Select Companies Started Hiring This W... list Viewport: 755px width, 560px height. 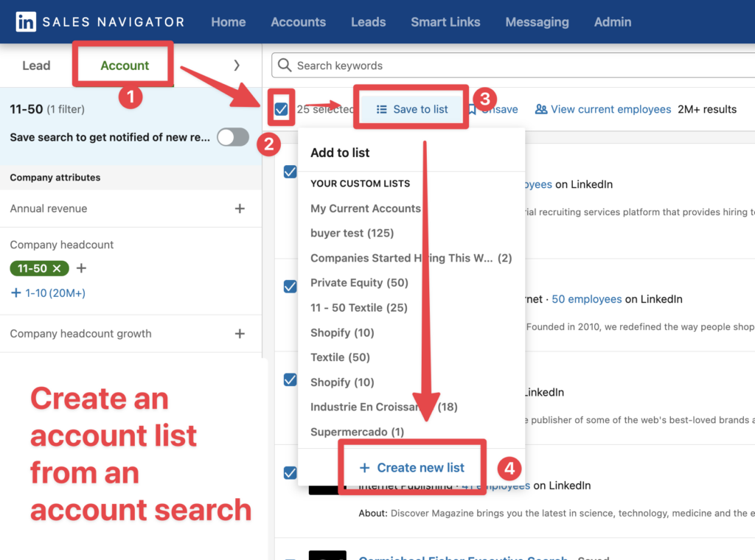(411, 258)
